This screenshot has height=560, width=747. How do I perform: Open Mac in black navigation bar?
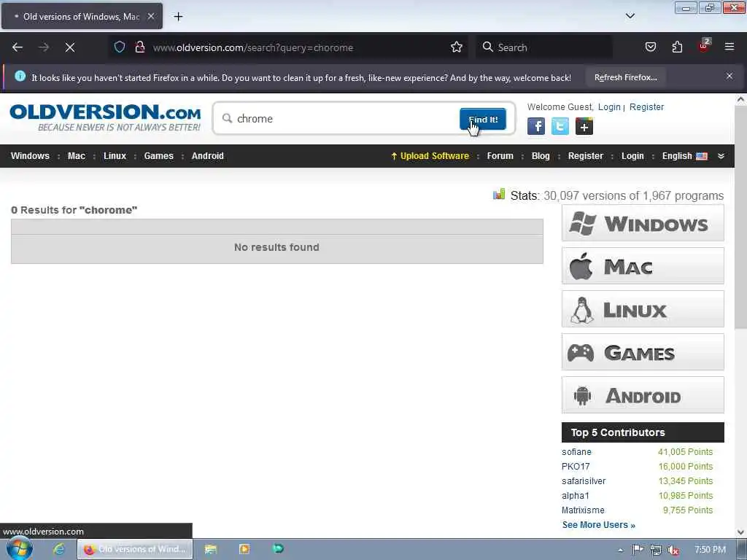click(76, 156)
